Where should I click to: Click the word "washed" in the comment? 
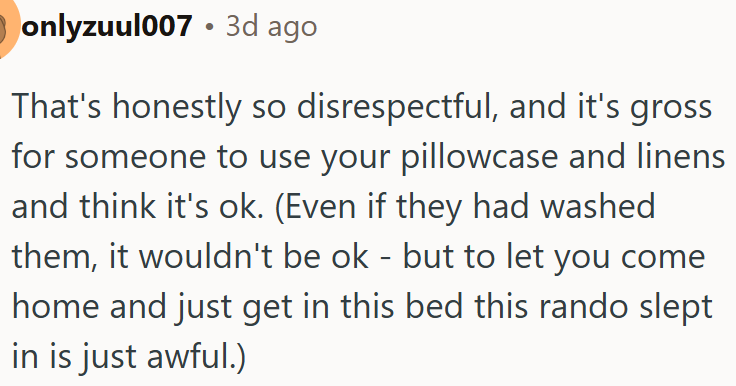pyautogui.click(x=598, y=206)
